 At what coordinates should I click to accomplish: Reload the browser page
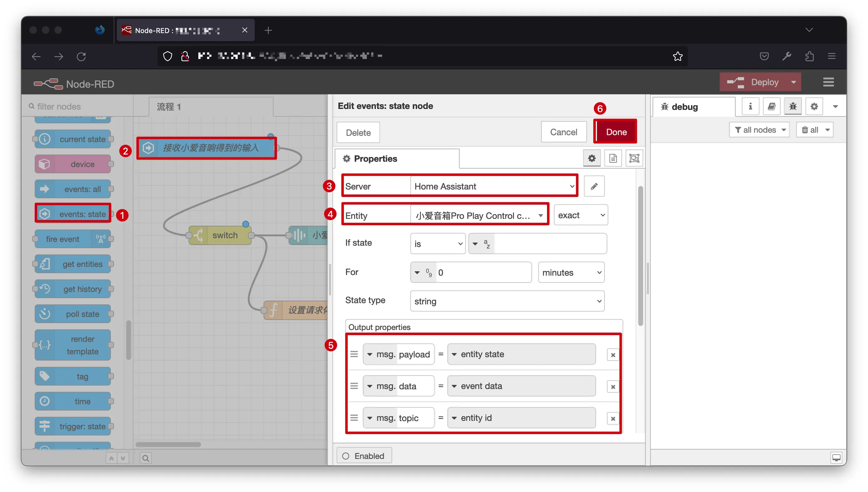click(81, 56)
